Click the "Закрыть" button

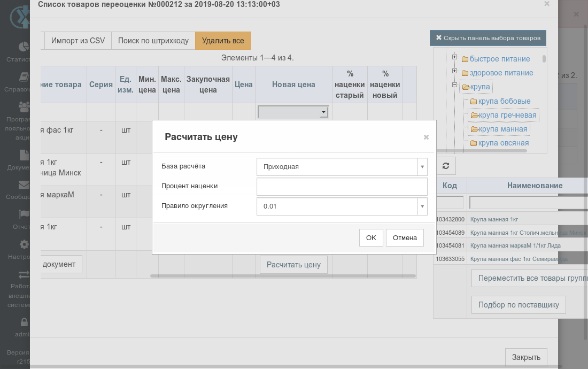click(526, 357)
